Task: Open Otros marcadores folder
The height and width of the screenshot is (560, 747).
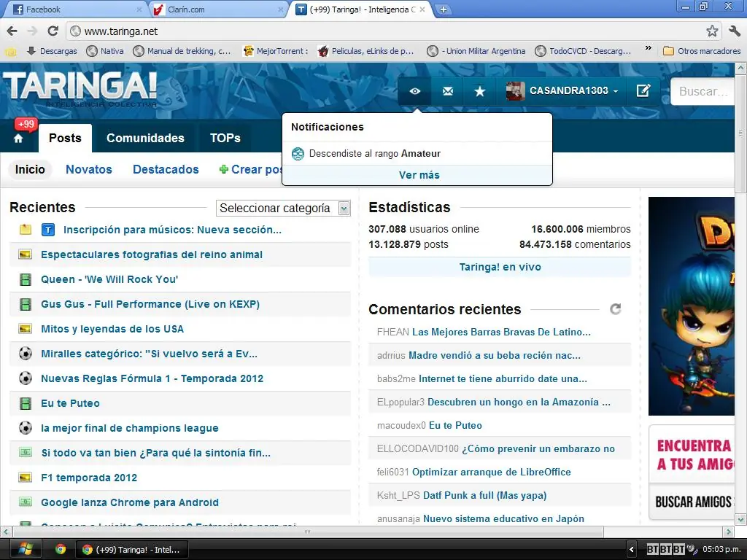Action: [702, 51]
